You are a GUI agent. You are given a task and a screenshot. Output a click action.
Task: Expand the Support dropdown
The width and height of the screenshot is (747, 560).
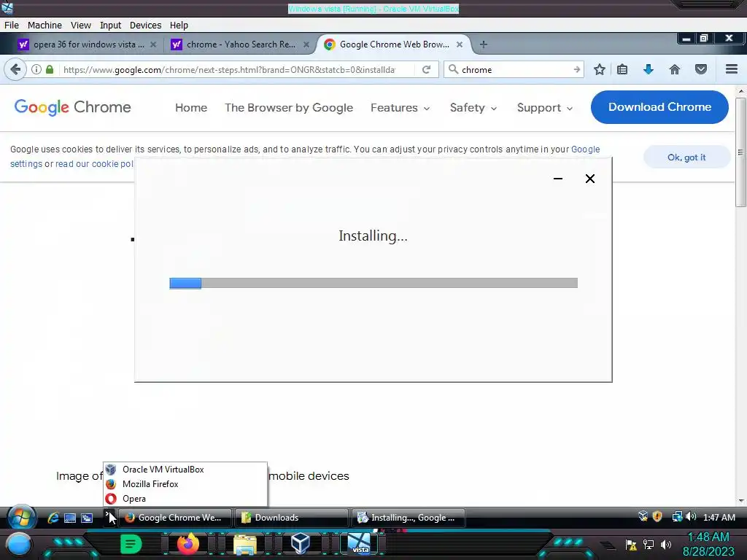pyautogui.click(x=545, y=108)
